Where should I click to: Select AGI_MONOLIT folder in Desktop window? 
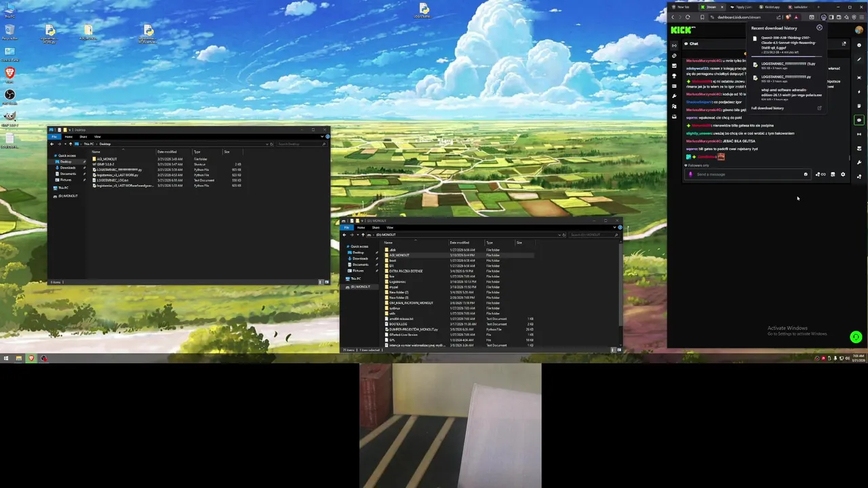click(107, 159)
